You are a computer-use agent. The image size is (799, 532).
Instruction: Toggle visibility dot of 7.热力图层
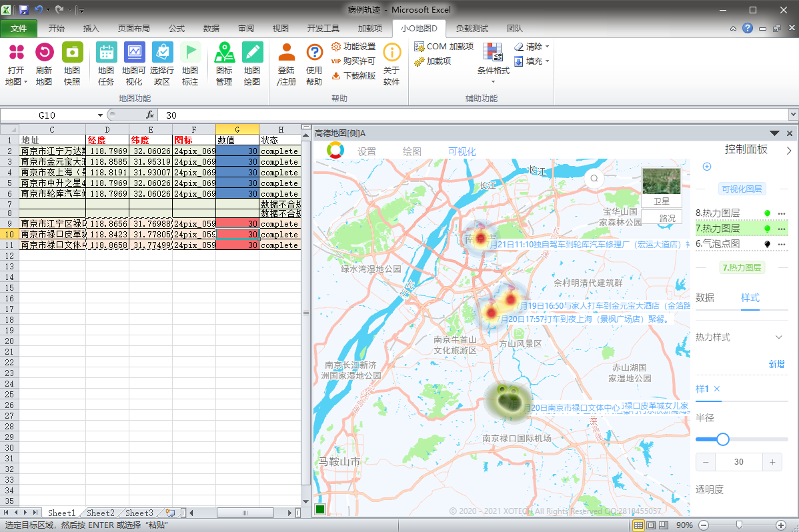(x=768, y=229)
